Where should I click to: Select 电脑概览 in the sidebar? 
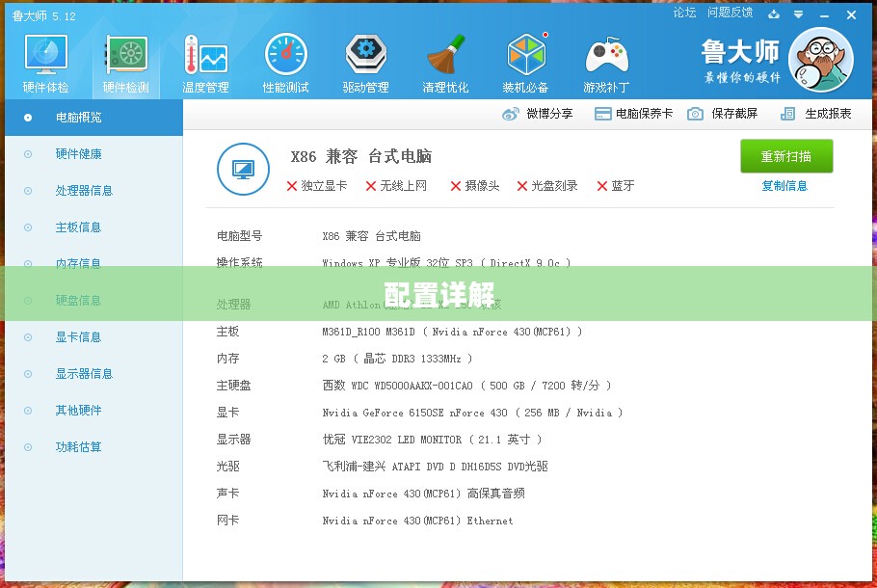94,118
